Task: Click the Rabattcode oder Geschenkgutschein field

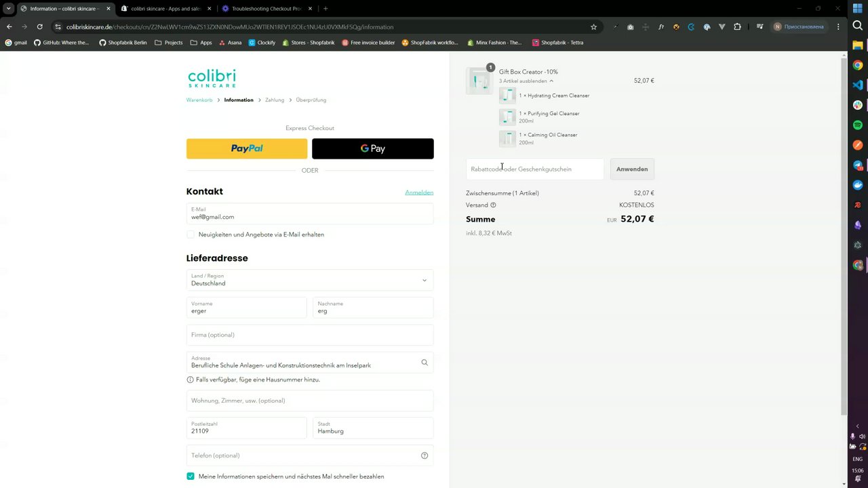Action: pos(535,169)
